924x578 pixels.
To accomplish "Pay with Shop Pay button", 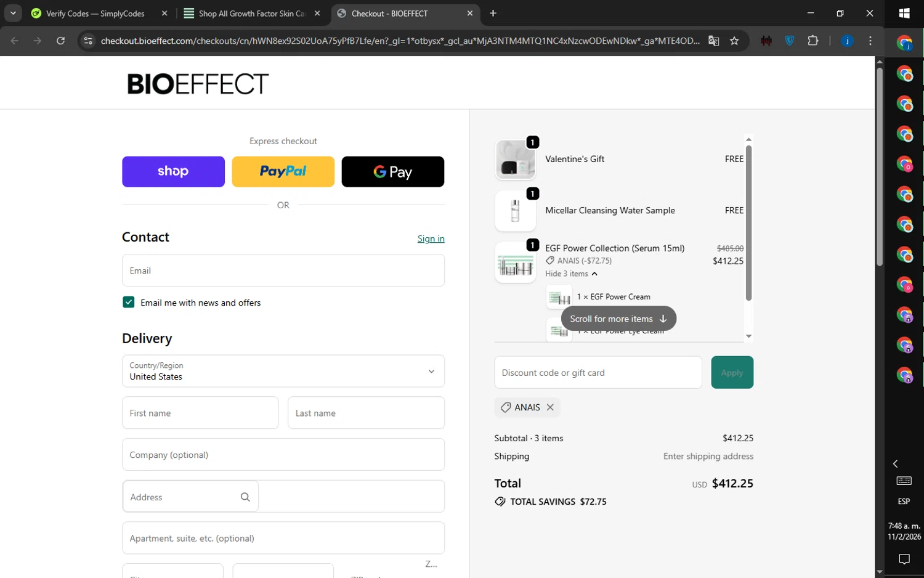I will tap(173, 171).
